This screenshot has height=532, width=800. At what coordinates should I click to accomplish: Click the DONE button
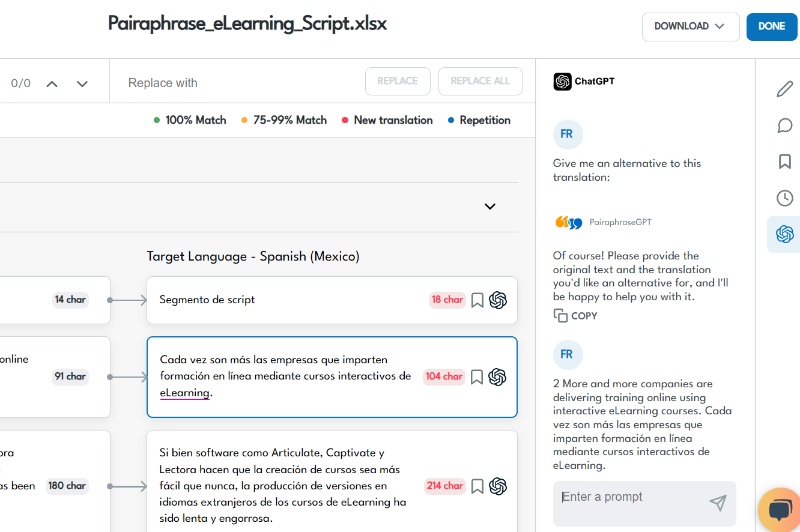click(x=772, y=26)
